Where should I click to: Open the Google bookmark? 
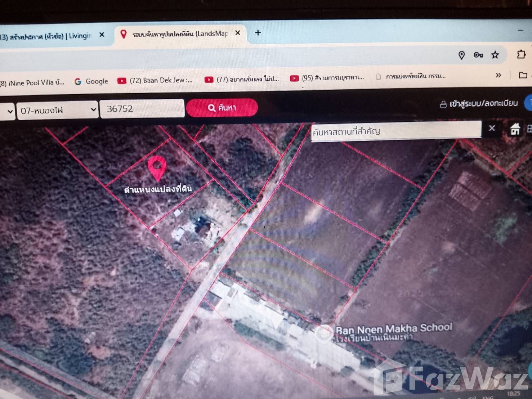coord(91,81)
